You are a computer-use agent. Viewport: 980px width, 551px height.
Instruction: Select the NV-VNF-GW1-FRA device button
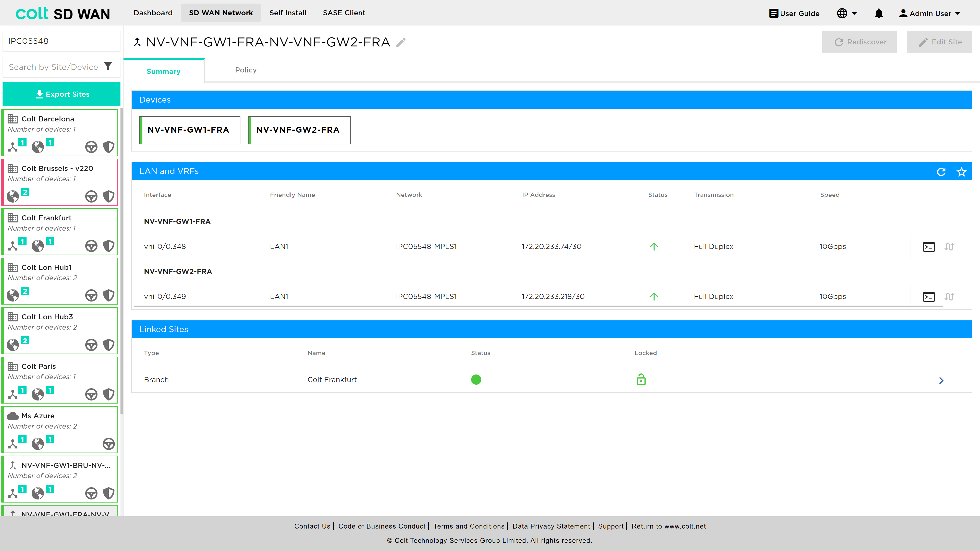(x=190, y=130)
